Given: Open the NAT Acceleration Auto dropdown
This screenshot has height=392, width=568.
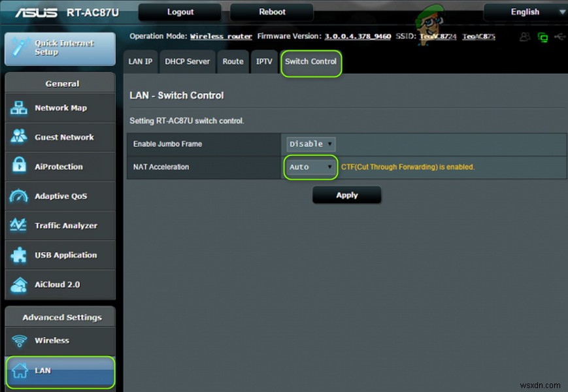Looking at the screenshot, I should (x=311, y=167).
